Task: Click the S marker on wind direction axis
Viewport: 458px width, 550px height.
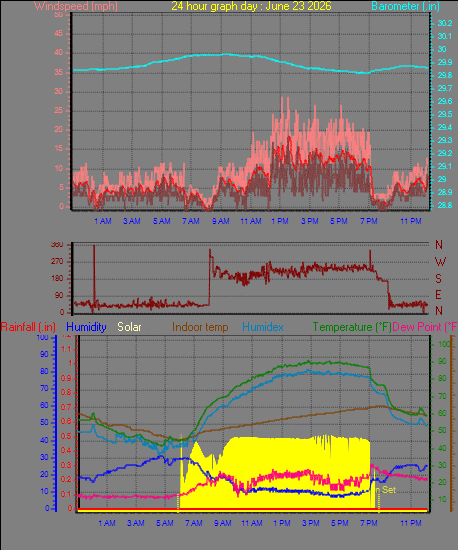Action: (x=438, y=279)
